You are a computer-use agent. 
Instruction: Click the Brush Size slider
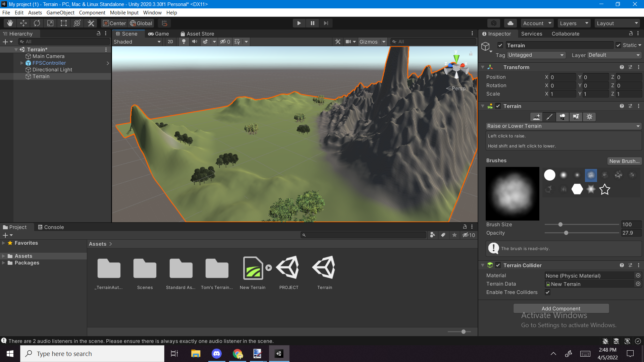coord(582,225)
